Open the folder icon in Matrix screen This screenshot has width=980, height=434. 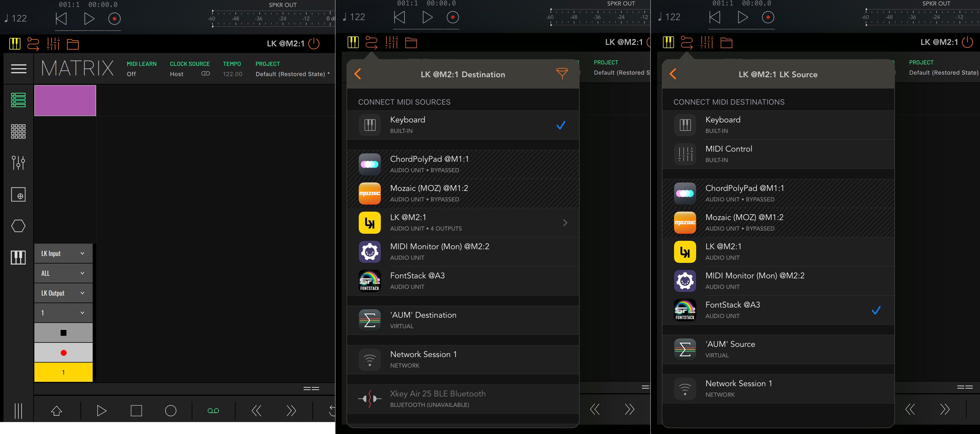point(73,44)
